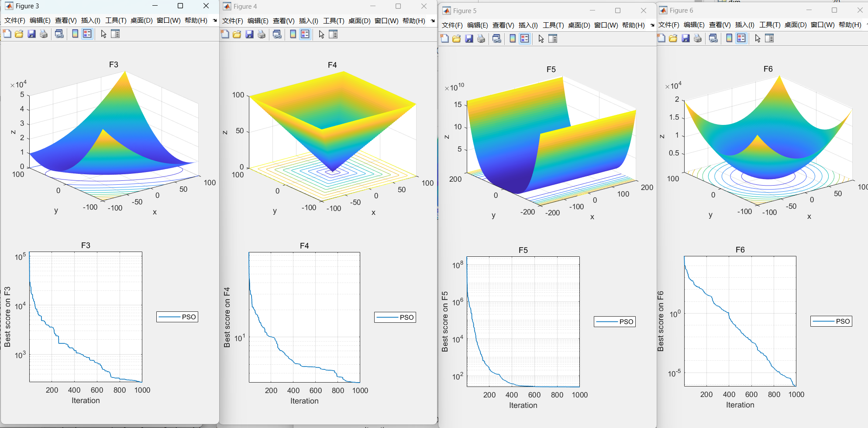Screen dimensions: 868x428
Task: Click the dock arrow in Figure 4 menu bar
Action: click(x=433, y=21)
